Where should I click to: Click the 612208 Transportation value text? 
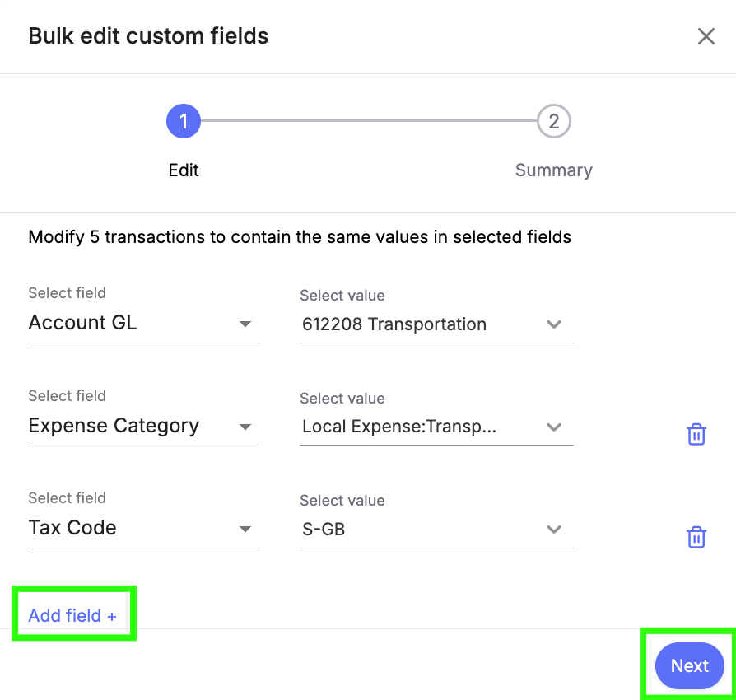(394, 324)
